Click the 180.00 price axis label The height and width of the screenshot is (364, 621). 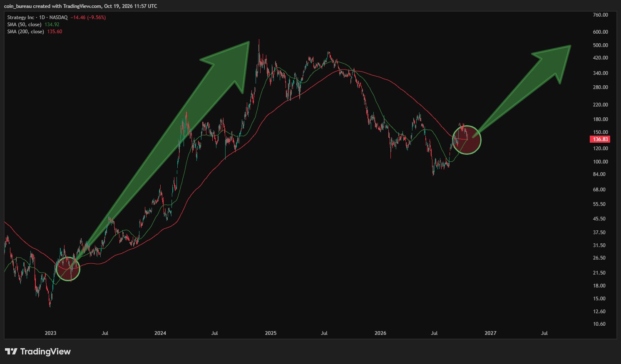click(x=600, y=119)
